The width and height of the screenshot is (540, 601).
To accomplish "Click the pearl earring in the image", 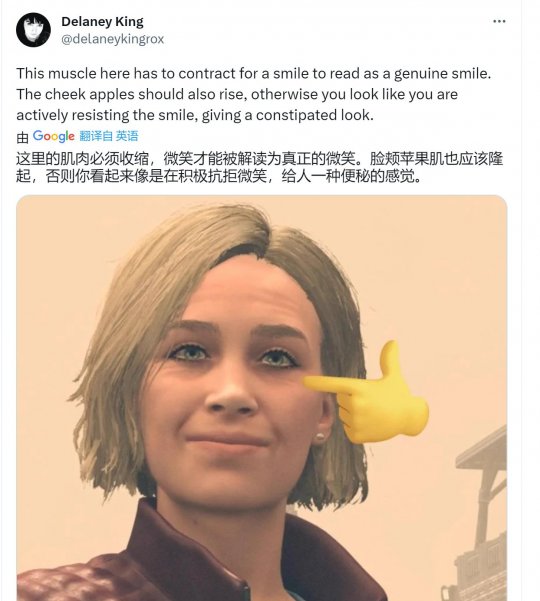I will 320,437.
